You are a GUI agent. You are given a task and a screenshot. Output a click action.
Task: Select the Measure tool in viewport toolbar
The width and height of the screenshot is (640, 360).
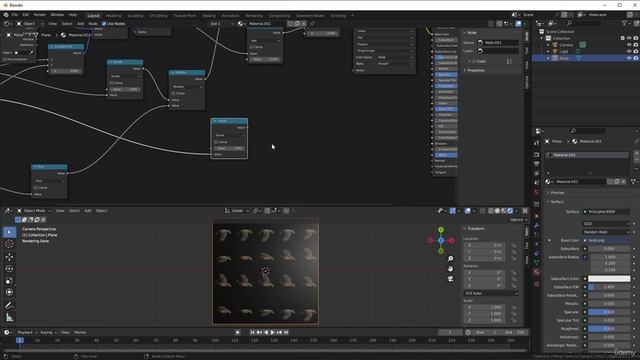tap(9, 317)
